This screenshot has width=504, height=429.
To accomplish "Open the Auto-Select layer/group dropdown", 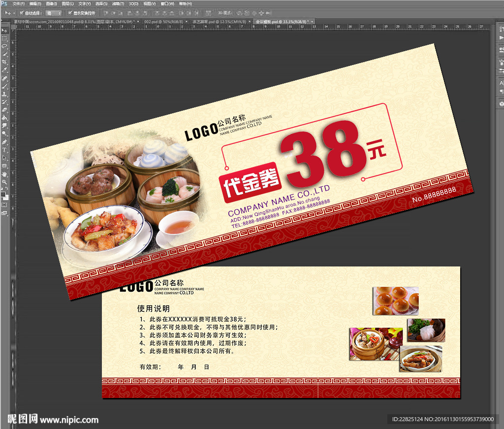I will [x=53, y=13].
